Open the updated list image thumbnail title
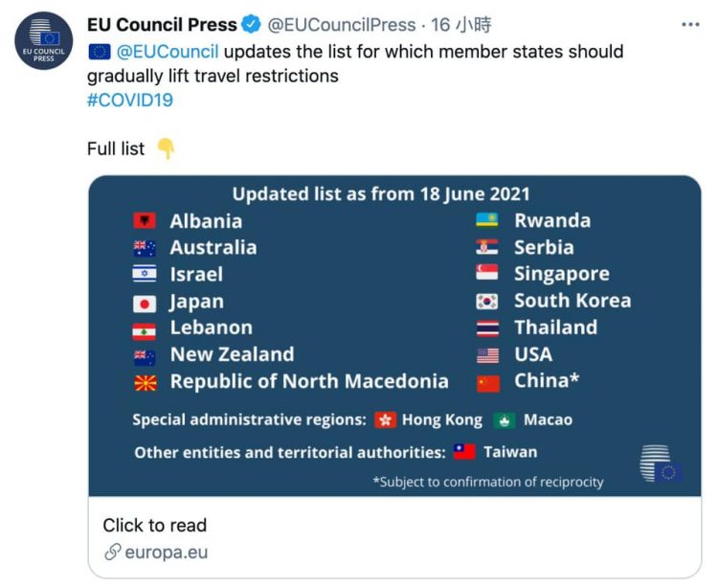Screen dimensions: 718x588 pyautogui.click(x=381, y=193)
